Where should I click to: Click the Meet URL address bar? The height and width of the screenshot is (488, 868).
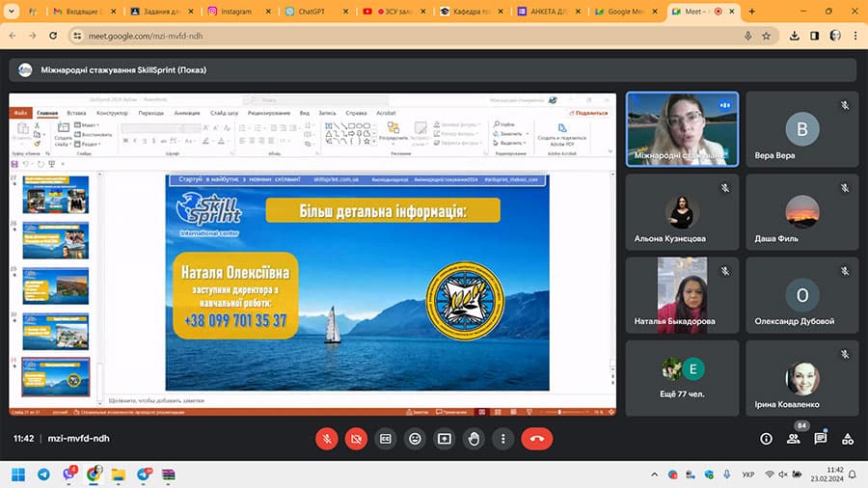(386, 35)
